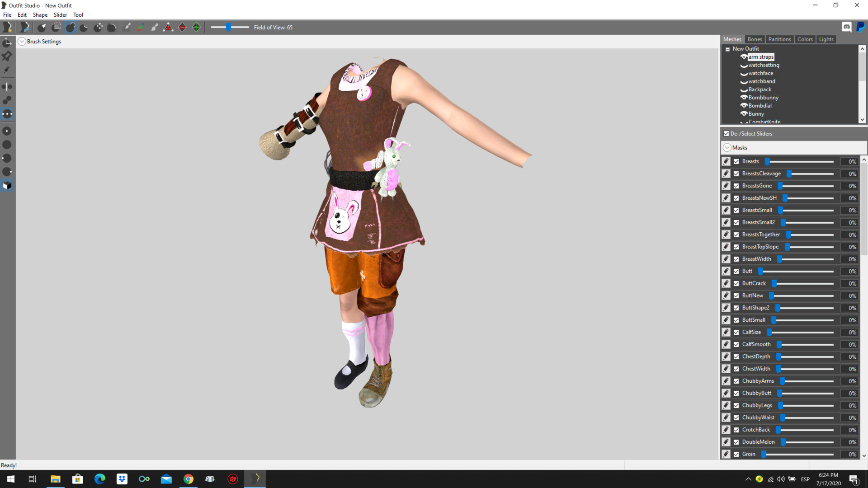The width and height of the screenshot is (868, 488).
Task: Click the edit pencil button for DoubleMelon
Action: [x=726, y=442]
